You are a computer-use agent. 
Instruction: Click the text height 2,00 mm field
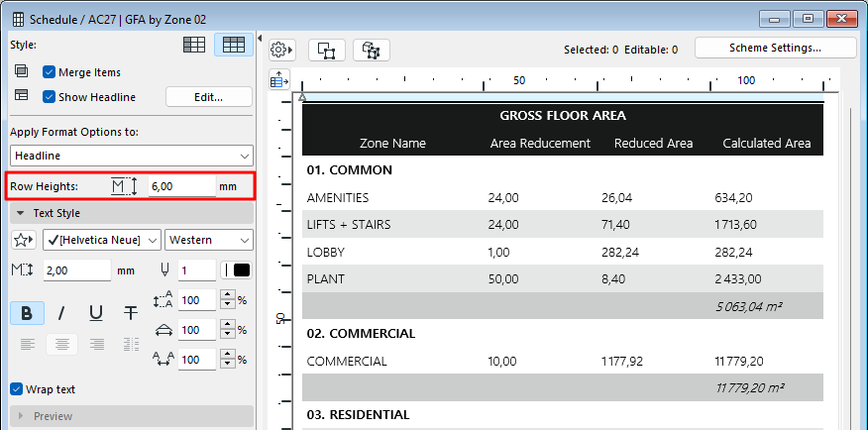pyautogui.click(x=76, y=270)
